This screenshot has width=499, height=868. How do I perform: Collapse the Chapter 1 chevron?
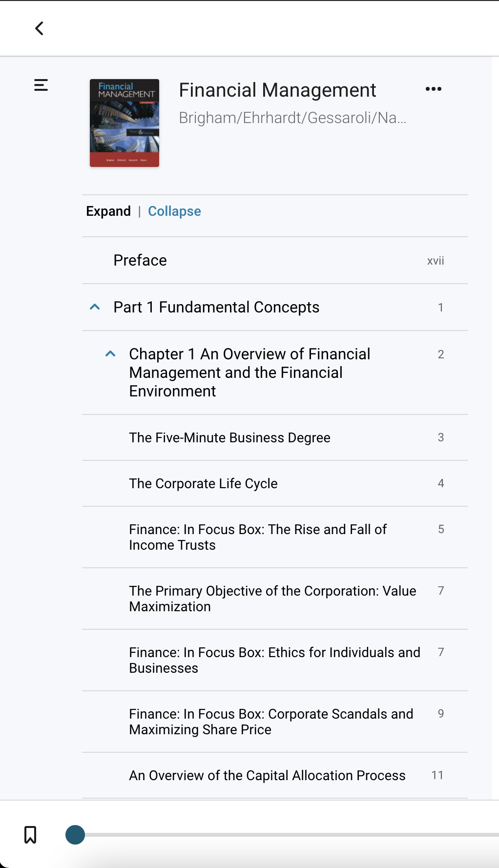pos(110,354)
